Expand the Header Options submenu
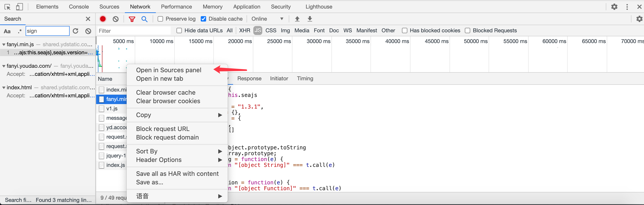Image resolution: width=644 pixels, height=205 pixels. [177, 160]
